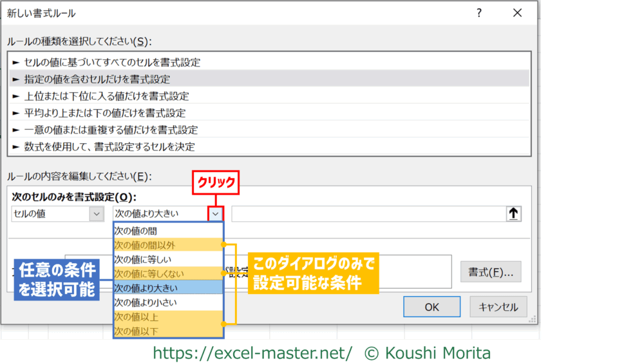Select 次の値の間以外 option
The image size is (644, 363).
click(x=167, y=245)
